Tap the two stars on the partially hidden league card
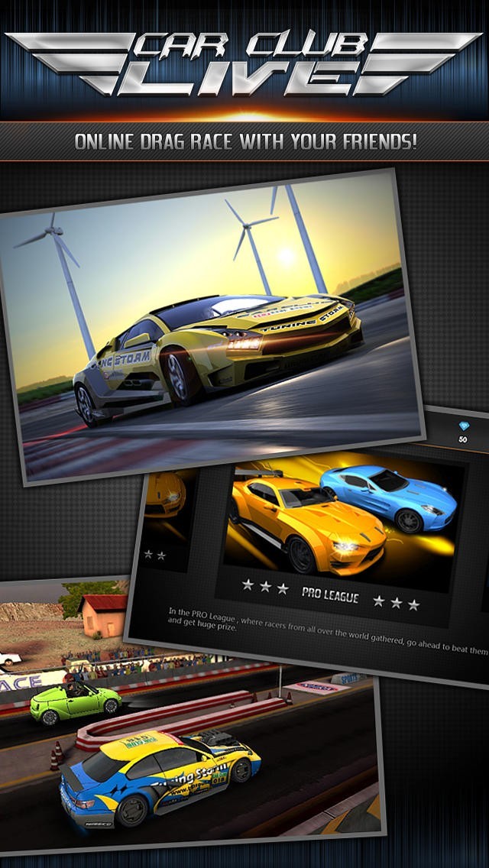The image size is (489, 868). (155, 555)
